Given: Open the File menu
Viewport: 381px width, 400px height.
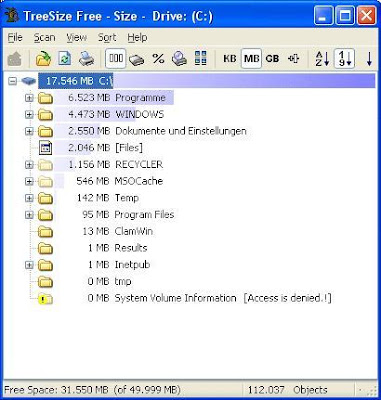Looking at the screenshot, I should pos(15,38).
